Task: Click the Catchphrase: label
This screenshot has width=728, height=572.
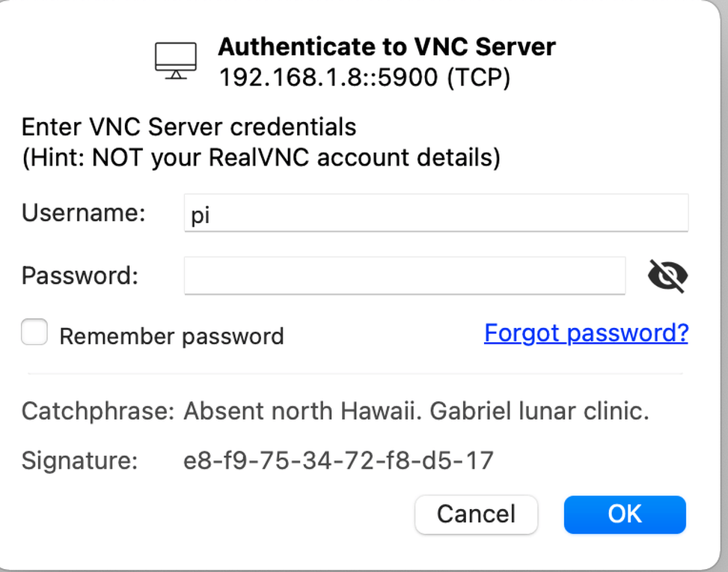Action: tap(98, 411)
